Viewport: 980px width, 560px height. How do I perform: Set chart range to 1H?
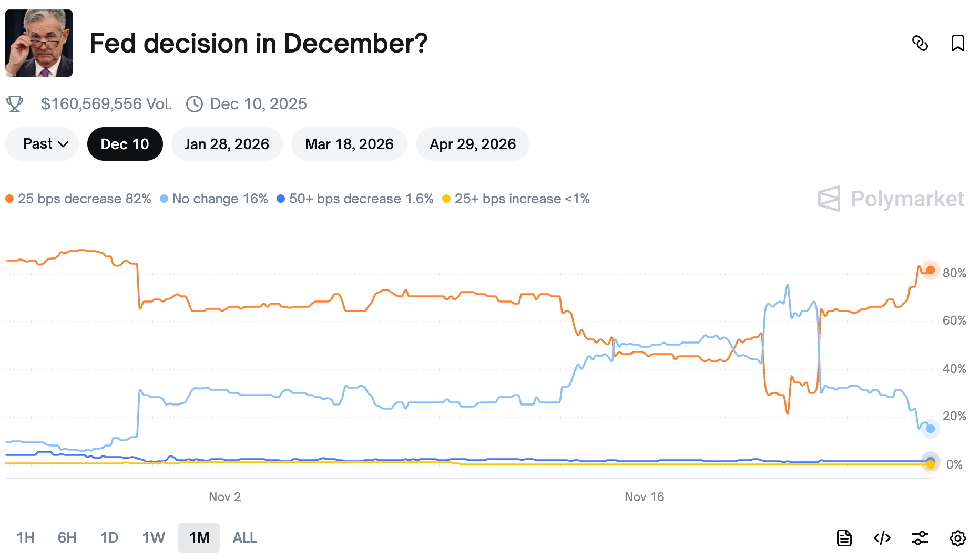25,538
